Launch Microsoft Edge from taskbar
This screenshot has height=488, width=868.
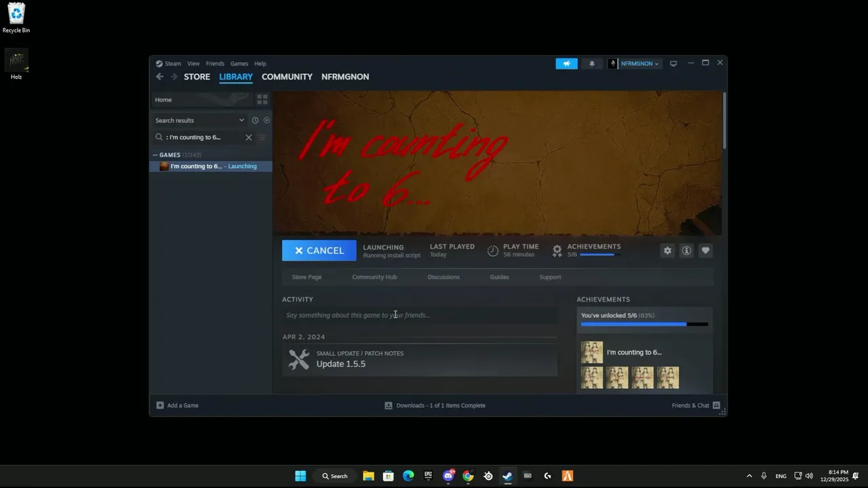(408, 476)
